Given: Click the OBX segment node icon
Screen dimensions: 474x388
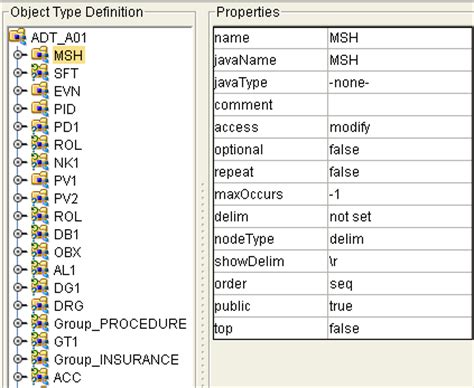Looking at the screenshot, I should pyautogui.click(x=40, y=251).
